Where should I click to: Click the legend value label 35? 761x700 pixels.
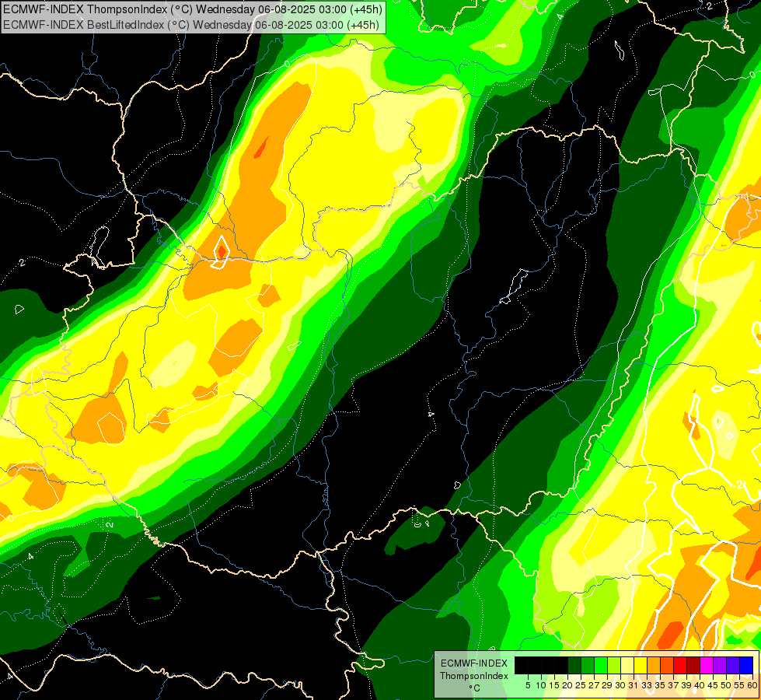click(x=660, y=685)
